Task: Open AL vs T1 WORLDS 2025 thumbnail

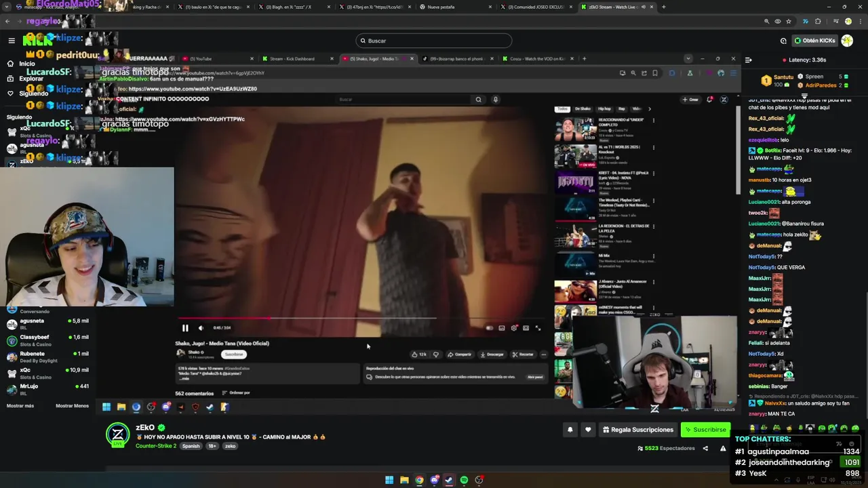Action: pyautogui.click(x=575, y=156)
